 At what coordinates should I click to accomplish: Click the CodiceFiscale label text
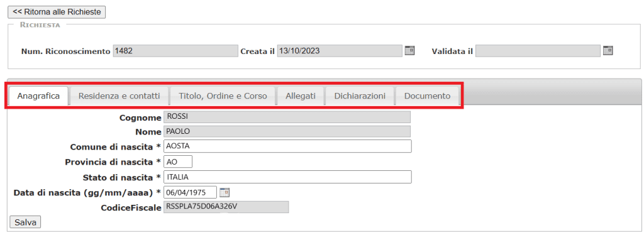pos(131,208)
